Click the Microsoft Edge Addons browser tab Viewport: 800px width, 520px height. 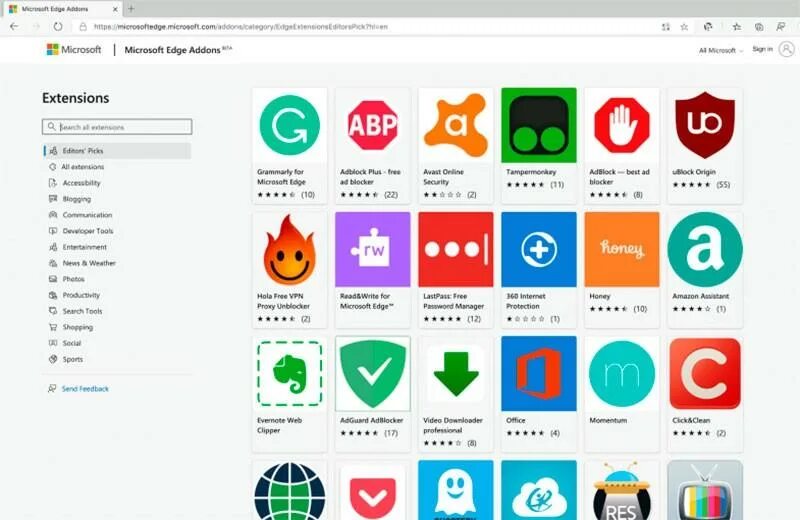(61, 9)
